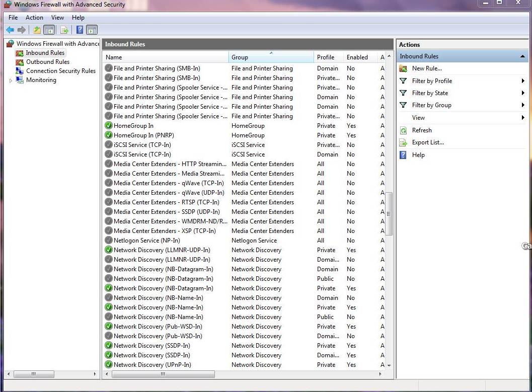Expand the Monitoring tree node
532x392 pixels.
11,81
